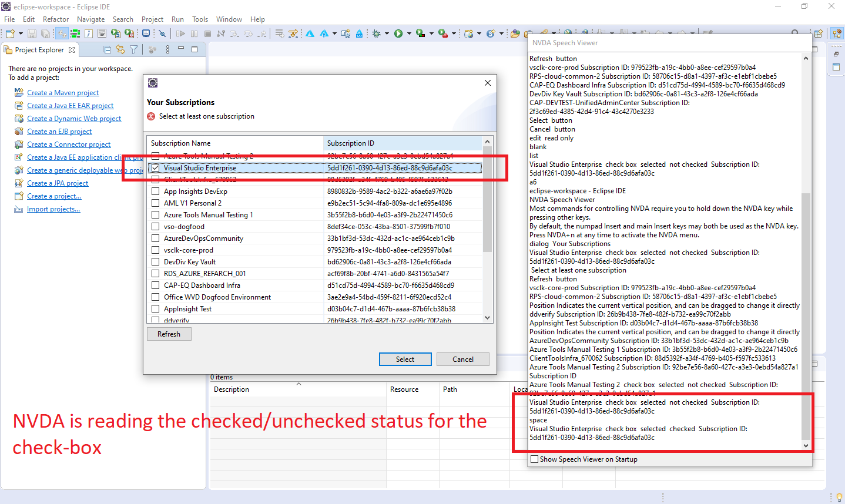845x504 pixels.
Task: Click the Save All toolbar icon
Action: 45,33
